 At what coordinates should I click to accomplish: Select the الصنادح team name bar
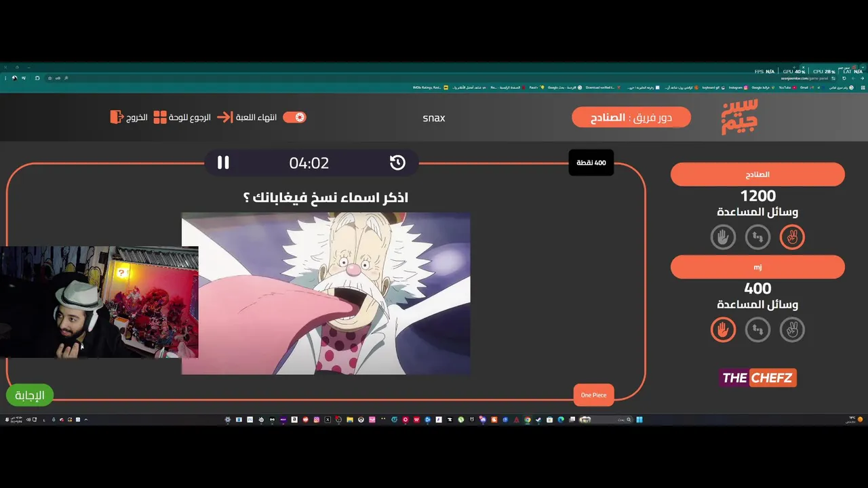pos(757,174)
